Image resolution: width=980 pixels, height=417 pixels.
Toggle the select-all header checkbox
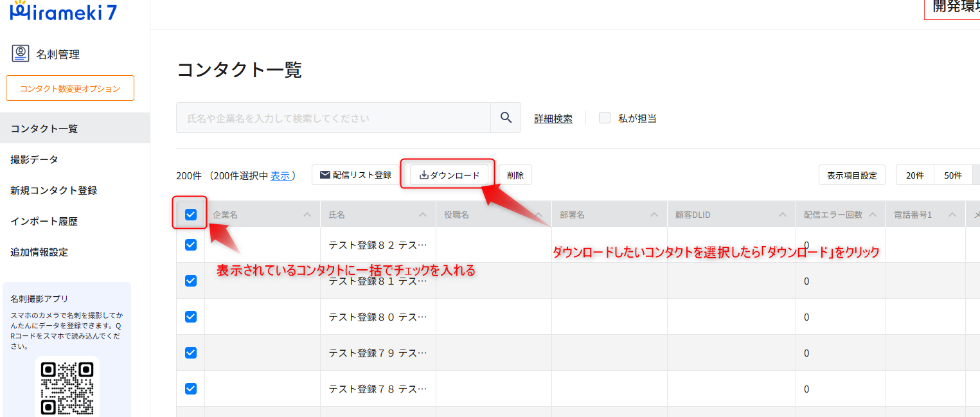point(191,215)
